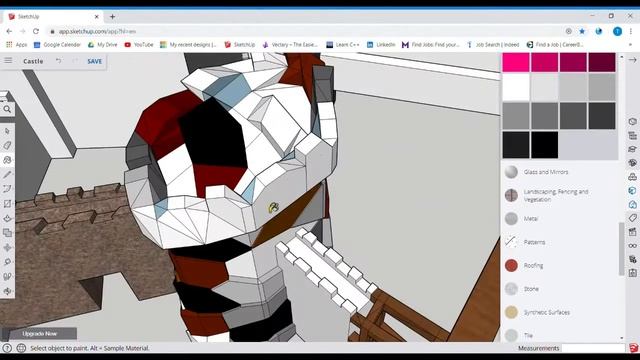Open the help question mark icon

(x=7, y=348)
